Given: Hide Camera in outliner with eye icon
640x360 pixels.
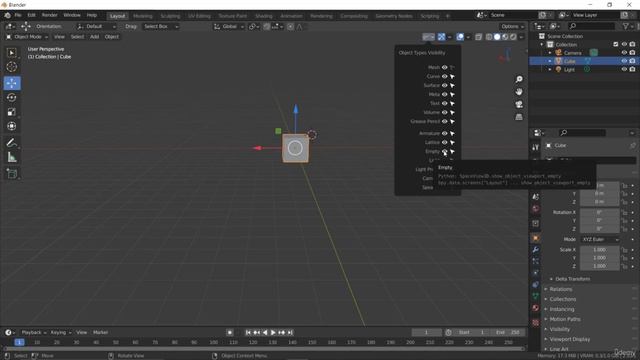Looking at the screenshot, I should [x=624, y=53].
